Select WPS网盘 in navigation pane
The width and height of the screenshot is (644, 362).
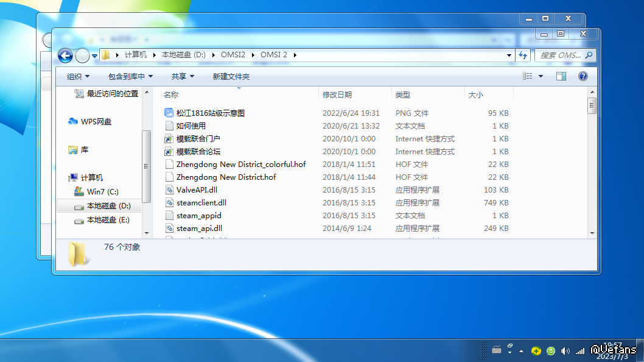click(89, 121)
